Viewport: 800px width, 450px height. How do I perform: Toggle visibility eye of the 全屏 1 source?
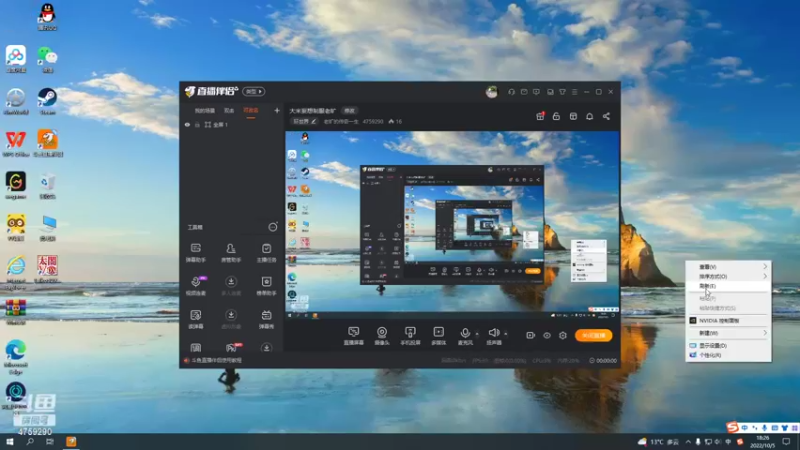[187, 124]
